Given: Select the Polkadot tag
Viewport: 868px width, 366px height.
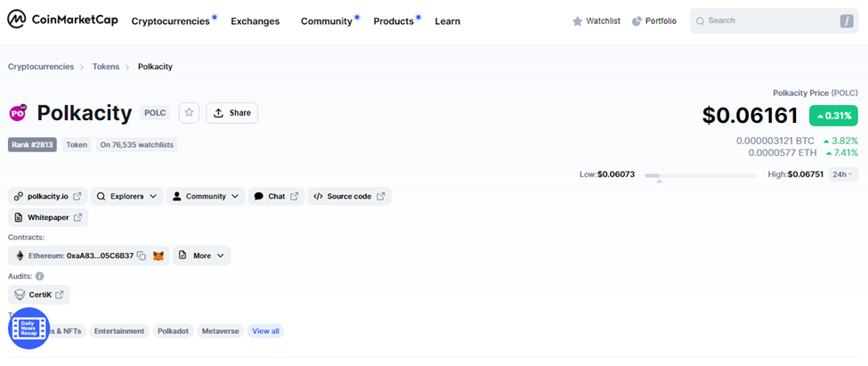Looking at the screenshot, I should (x=173, y=331).
